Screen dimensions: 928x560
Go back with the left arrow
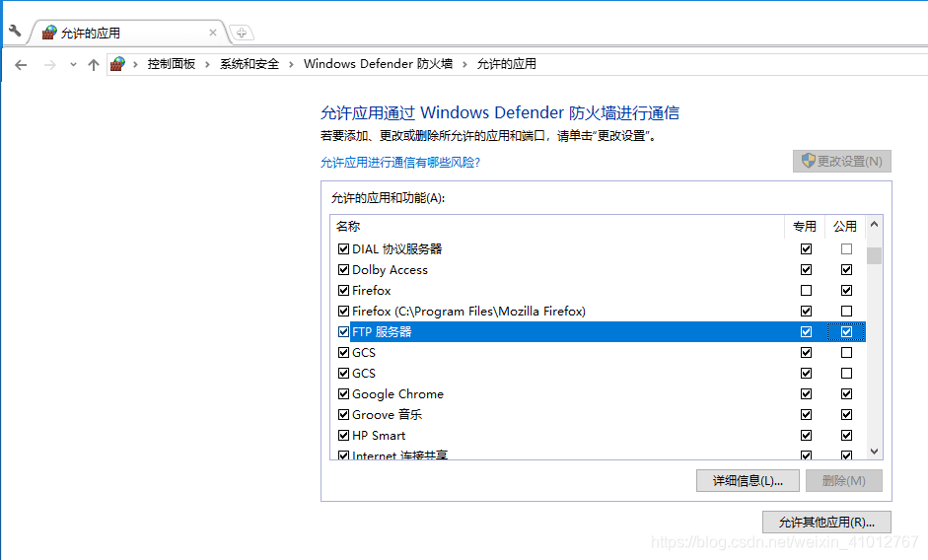click(21, 64)
